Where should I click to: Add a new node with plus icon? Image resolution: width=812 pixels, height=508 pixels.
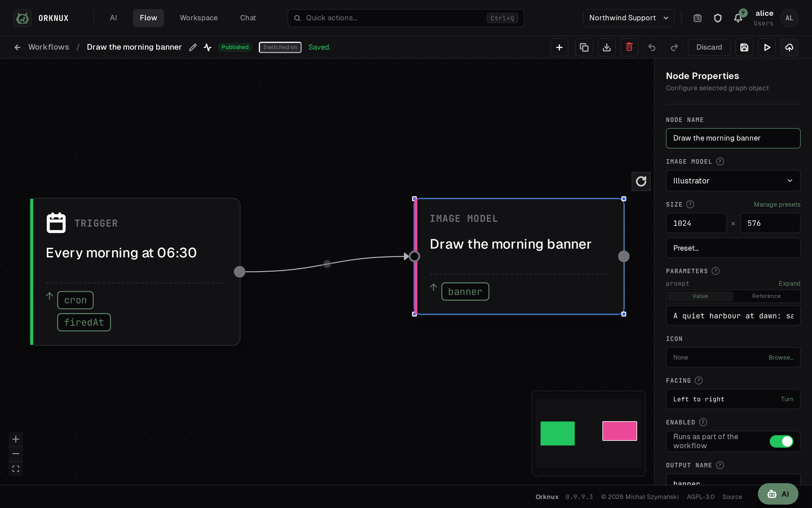[x=559, y=47]
